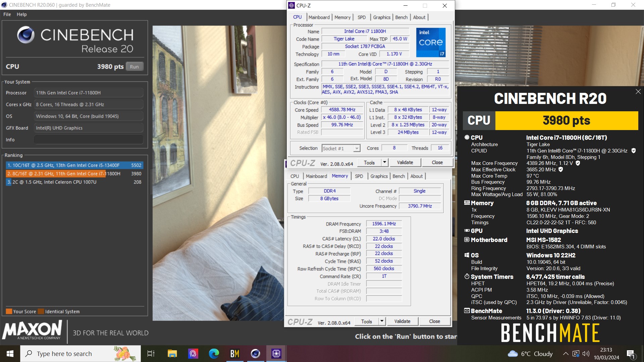The height and width of the screenshot is (362, 644).
Task: Click Tools button in CPU-Z CPU window
Action: coord(369,163)
